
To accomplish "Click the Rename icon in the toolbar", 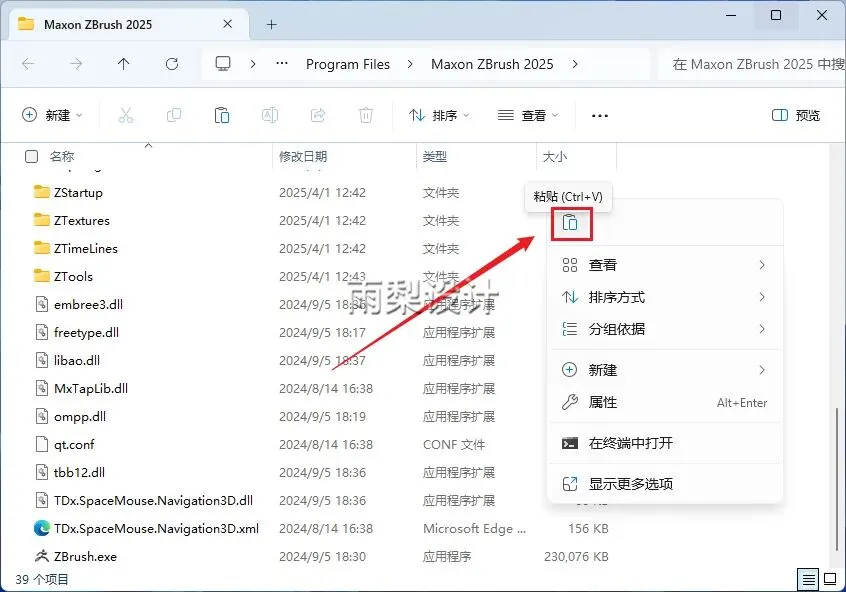I will coord(270,115).
